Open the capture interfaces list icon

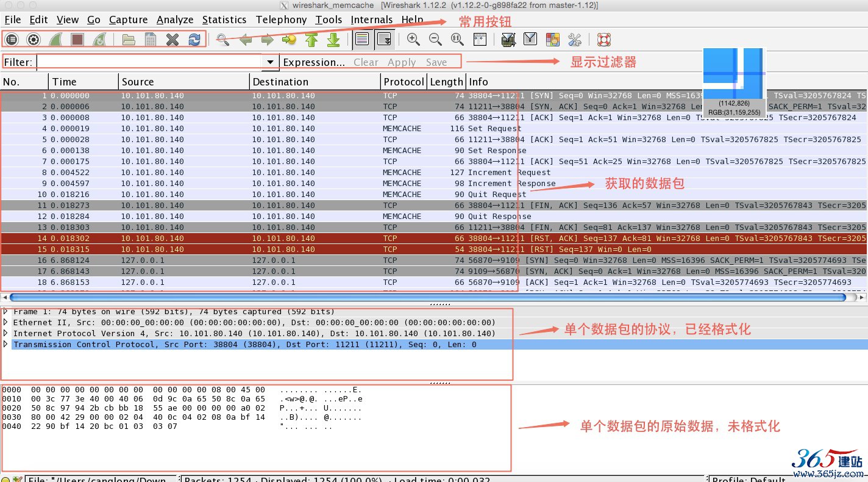pos(12,40)
